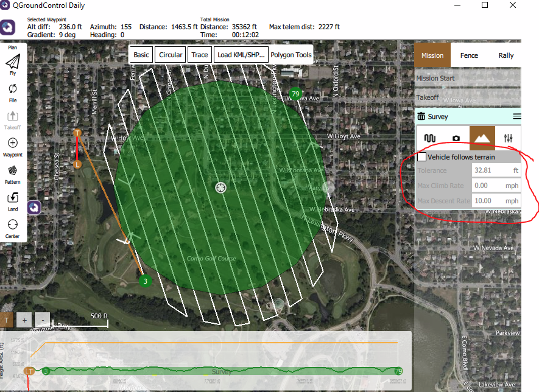The image size is (539, 392).
Task: Click the Center map icon
Action: tap(13, 225)
